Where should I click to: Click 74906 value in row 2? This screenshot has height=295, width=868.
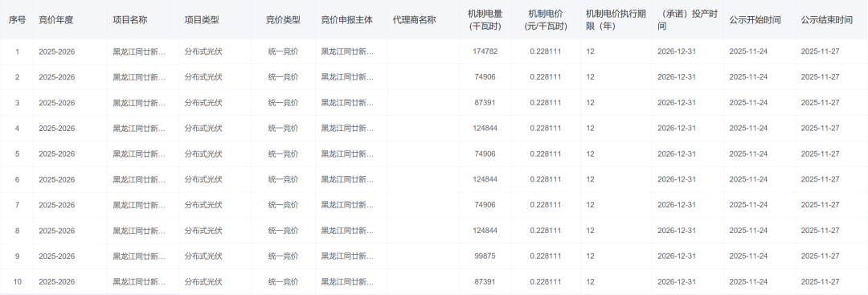click(x=485, y=77)
